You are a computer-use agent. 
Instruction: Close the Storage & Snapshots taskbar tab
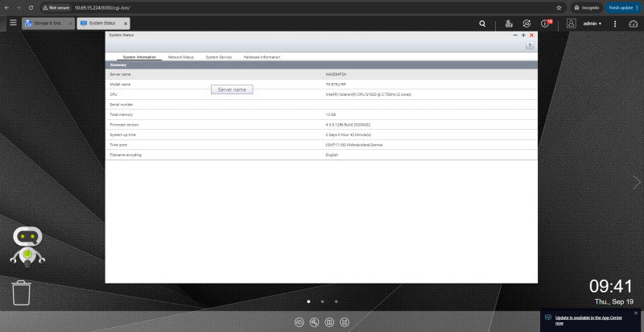click(70, 24)
